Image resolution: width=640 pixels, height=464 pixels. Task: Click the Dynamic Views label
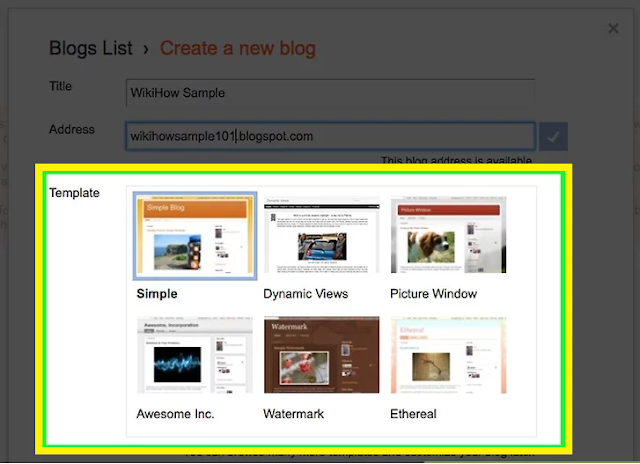[x=305, y=294]
